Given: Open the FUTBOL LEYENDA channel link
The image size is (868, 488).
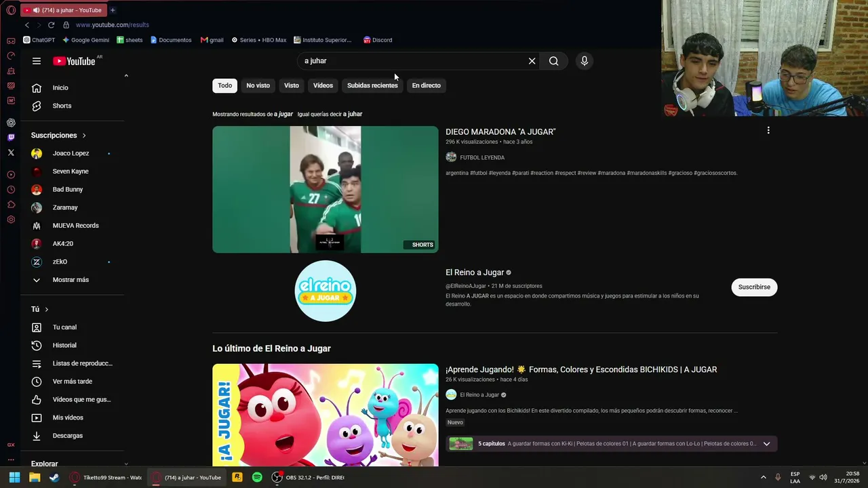Looking at the screenshot, I should pos(482,157).
